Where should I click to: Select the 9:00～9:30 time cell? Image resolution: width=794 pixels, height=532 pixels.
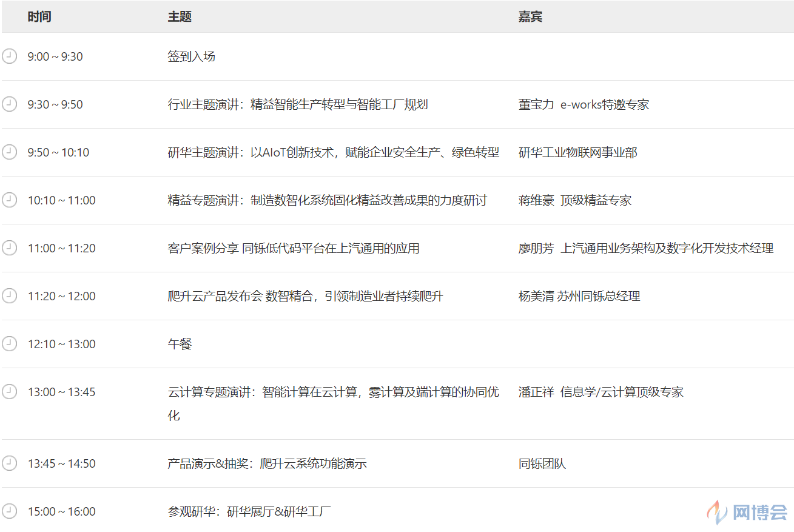pos(55,57)
